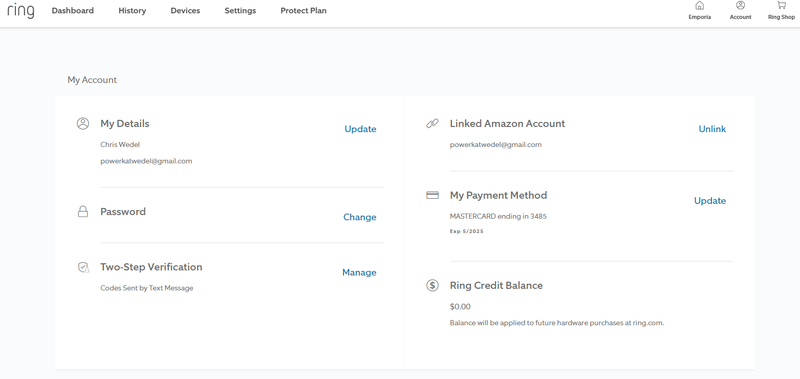
Task: Update My Payment Method
Action: click(x=710, y=200)
